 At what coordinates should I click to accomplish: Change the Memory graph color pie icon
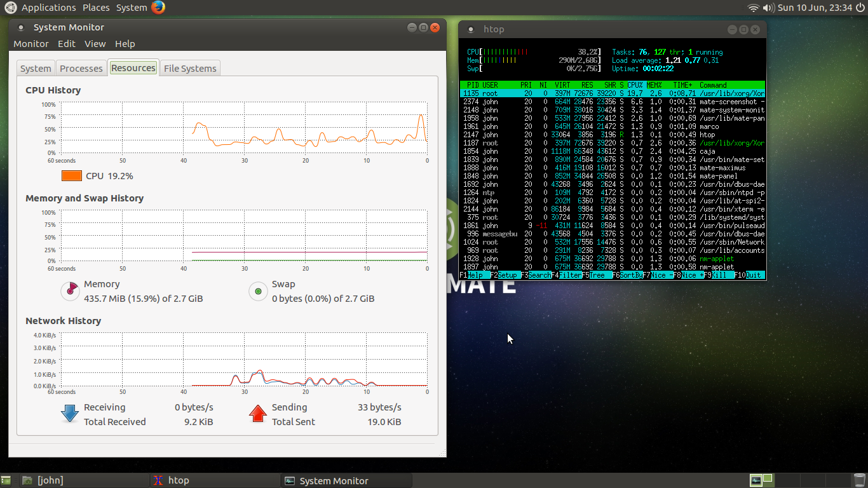[70, 291]
